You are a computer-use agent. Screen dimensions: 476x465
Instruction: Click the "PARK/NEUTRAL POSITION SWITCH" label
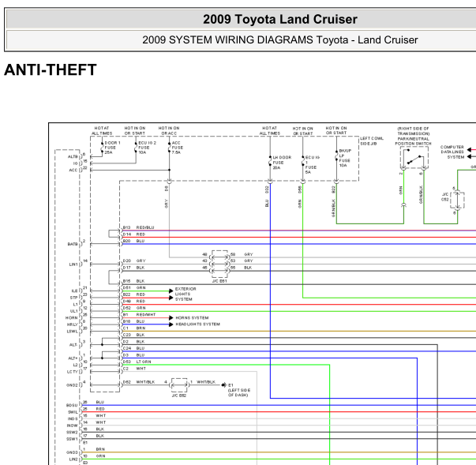coord(413,141)
